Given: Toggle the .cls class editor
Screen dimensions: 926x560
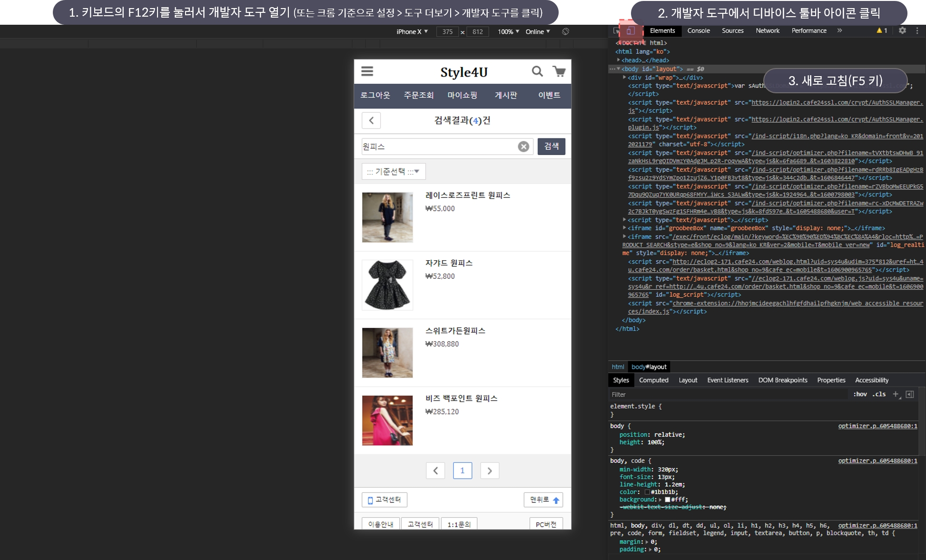Looking at the screenshot, I should tap(879, 394).
